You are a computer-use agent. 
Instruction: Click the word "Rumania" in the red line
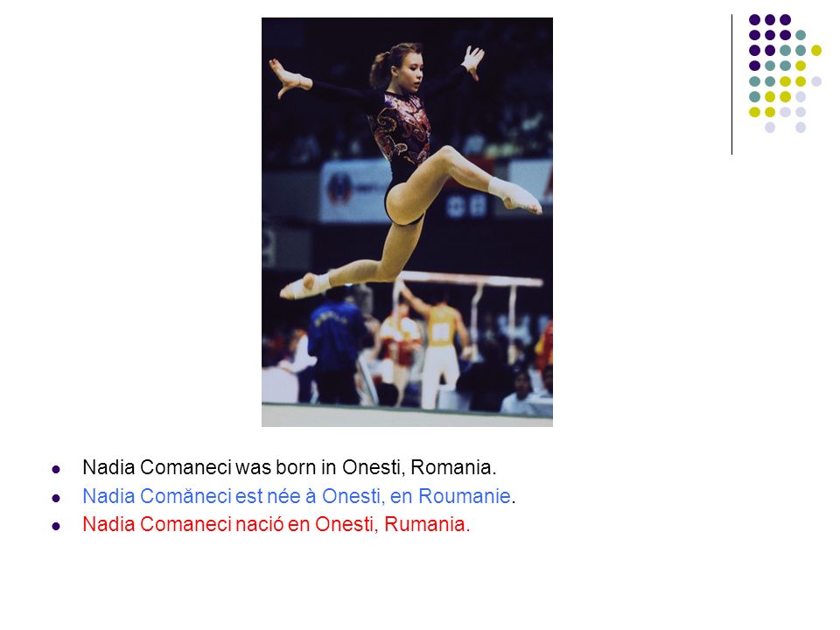pyautogui.click(x=425, y=524)
